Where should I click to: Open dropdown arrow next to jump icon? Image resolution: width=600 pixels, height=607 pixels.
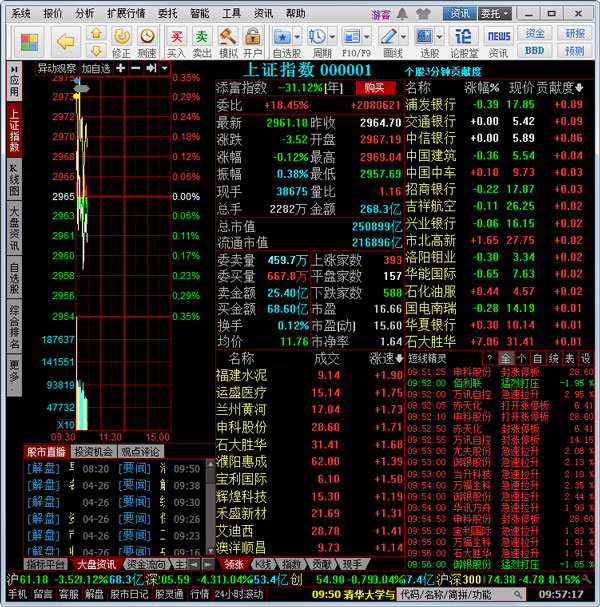point(165,69)
